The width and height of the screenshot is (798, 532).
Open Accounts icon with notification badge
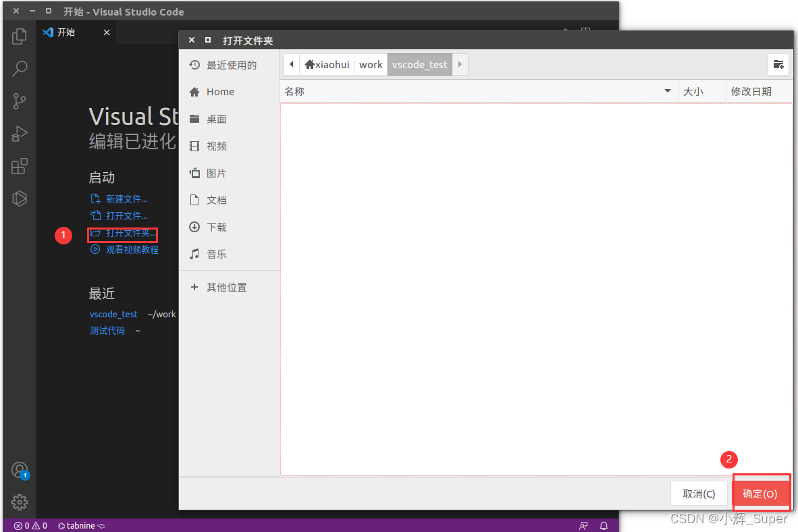click(x=20, y=471)
